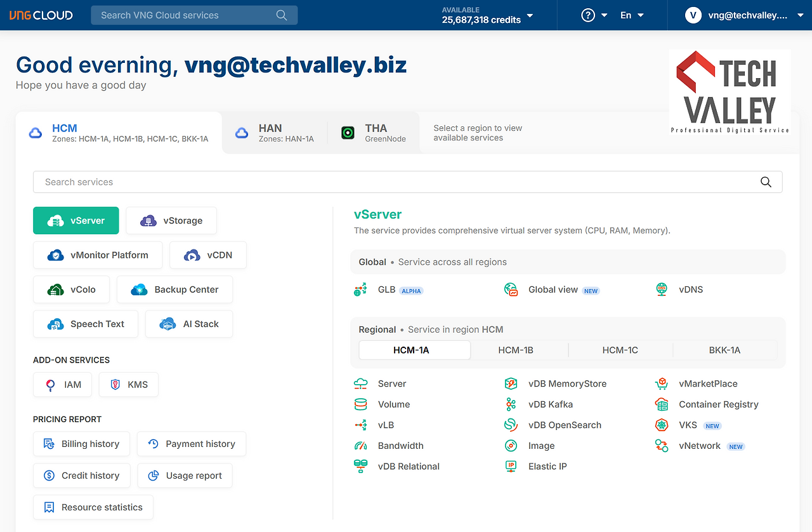
Task: Open the vCDN service button
Action: point(208,255)
